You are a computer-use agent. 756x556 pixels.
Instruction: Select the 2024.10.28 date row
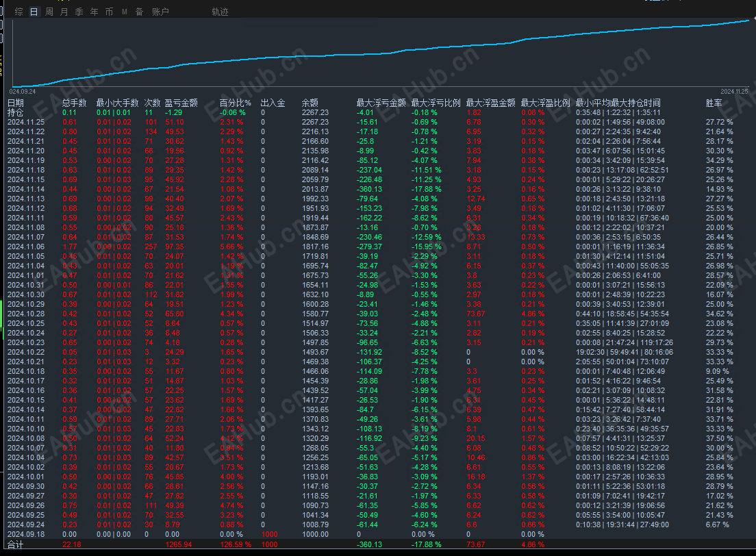(26, 314)
